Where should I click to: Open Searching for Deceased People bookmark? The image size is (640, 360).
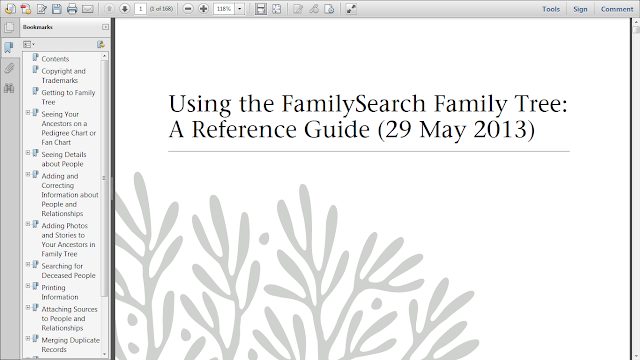[x=68, y=271]
